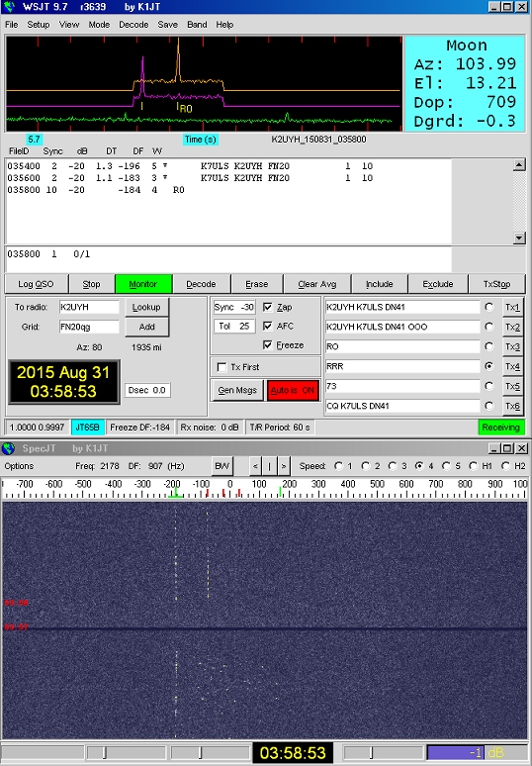Click the Tx2 button
Image resolution: width=532 pixels, height=766 pixels.
512,327
